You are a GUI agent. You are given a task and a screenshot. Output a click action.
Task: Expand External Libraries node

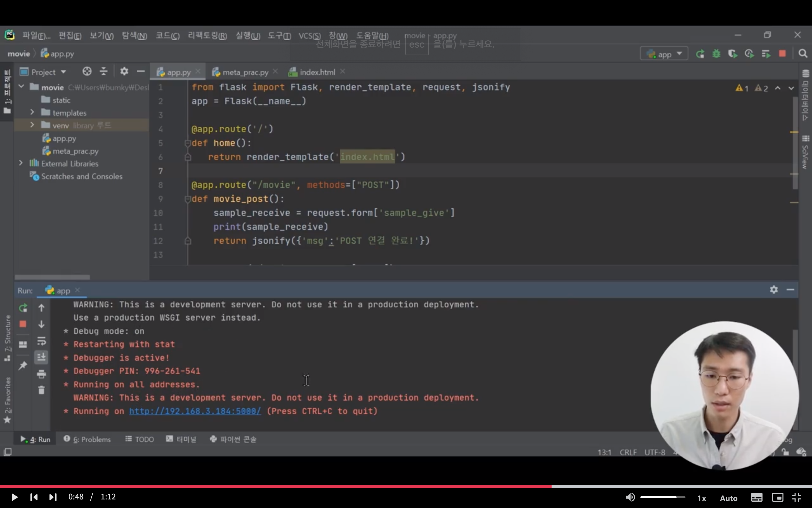(x=21, y=163)
